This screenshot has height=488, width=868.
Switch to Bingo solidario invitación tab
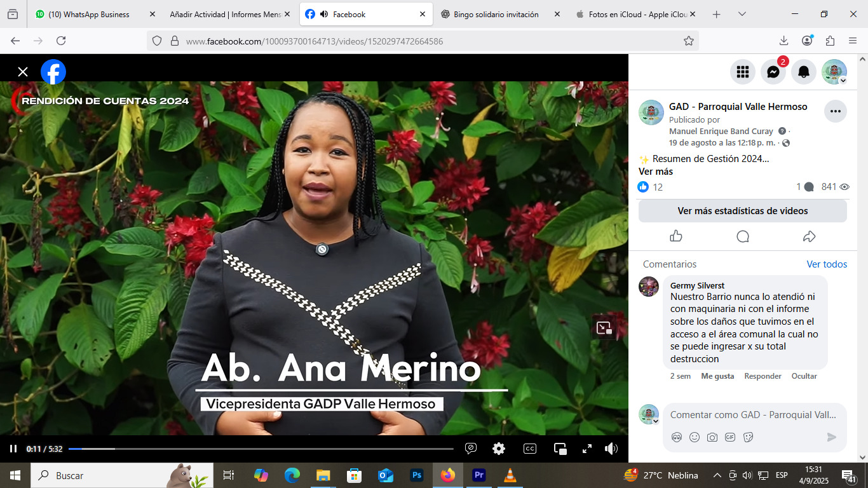tap(496, 14)
